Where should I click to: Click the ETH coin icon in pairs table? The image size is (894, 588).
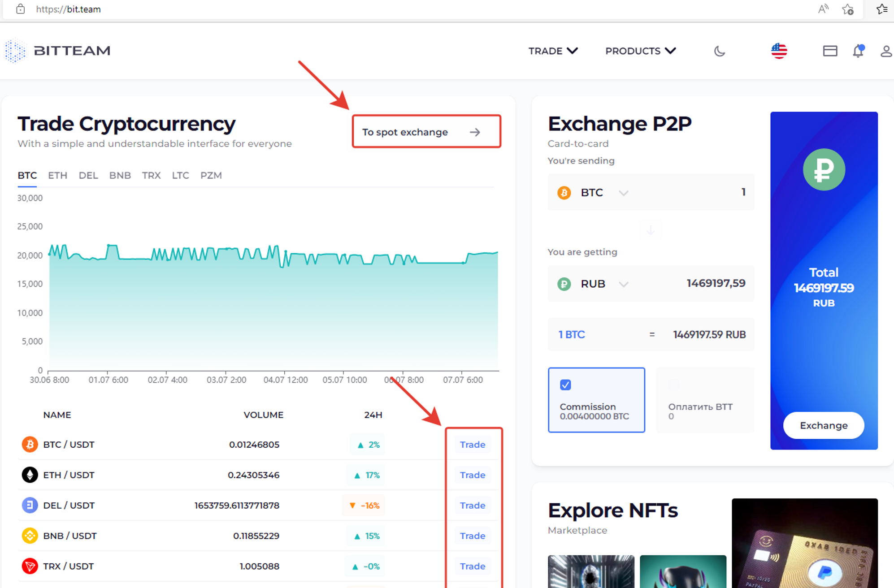[x=30, y=475]
